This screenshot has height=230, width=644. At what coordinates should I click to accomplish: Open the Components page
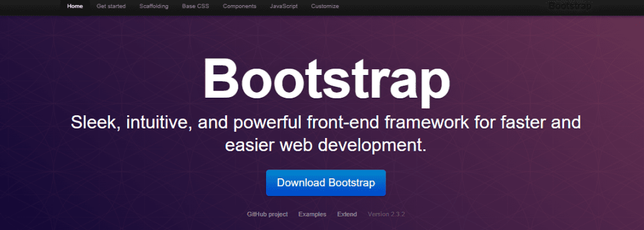pyautogui.click(x=240, y=6)
